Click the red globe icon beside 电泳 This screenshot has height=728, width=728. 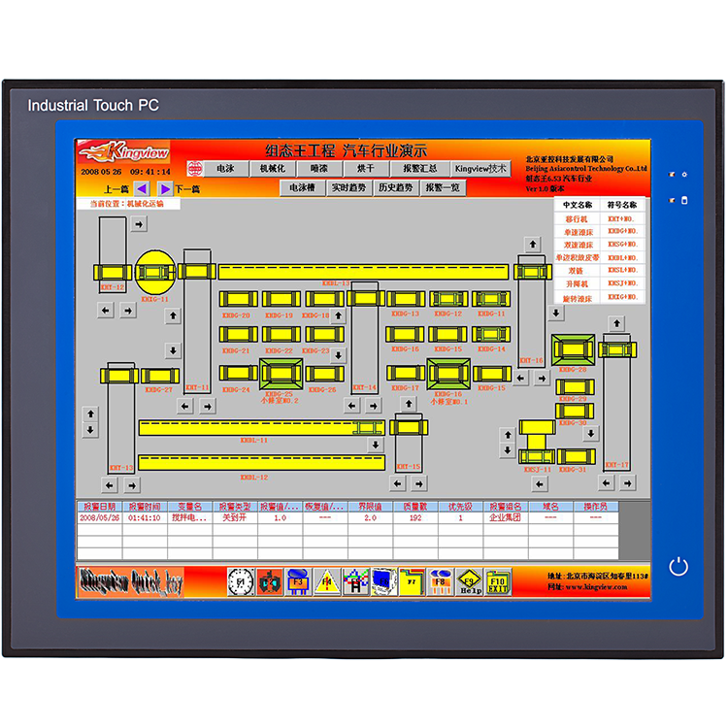click(193, 168)
